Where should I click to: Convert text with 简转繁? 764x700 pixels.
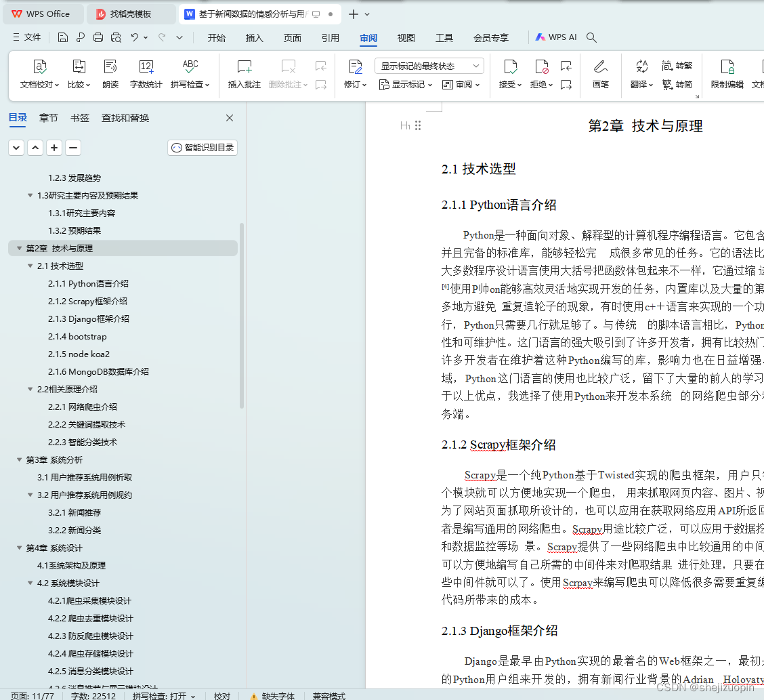tap(677, 65)
